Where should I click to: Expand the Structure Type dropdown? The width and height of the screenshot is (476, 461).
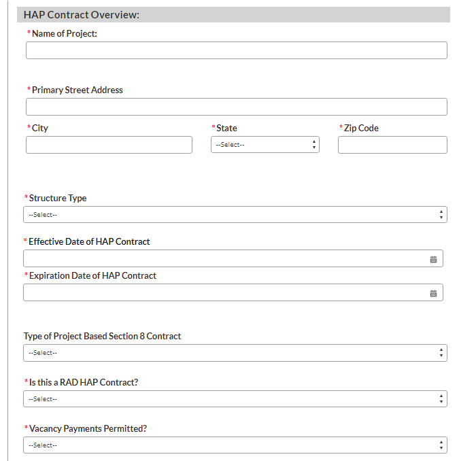click(x=235, y=215)
